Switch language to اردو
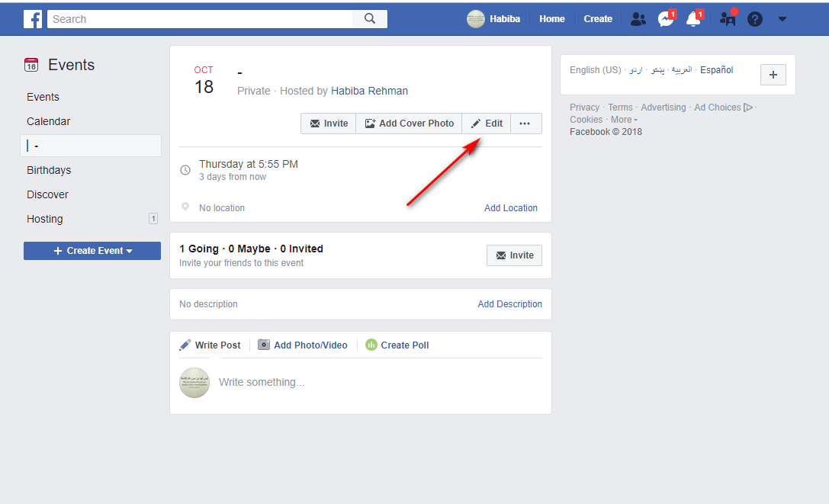The width and height of the screenshot is (829, 504). pyautogui.click(x=636, y=70)
